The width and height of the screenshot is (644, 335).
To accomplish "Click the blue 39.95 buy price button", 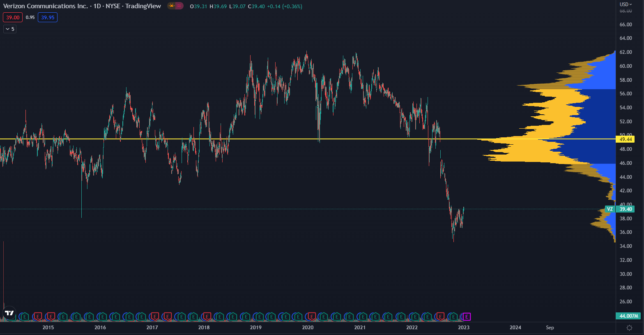I will pyautogui.click(x=48, y=17).
